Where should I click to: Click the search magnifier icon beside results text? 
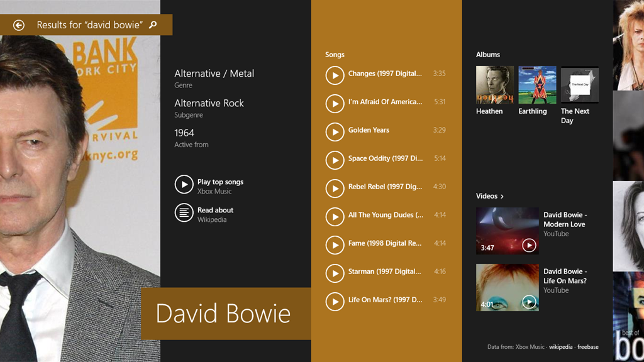point(153,25)
